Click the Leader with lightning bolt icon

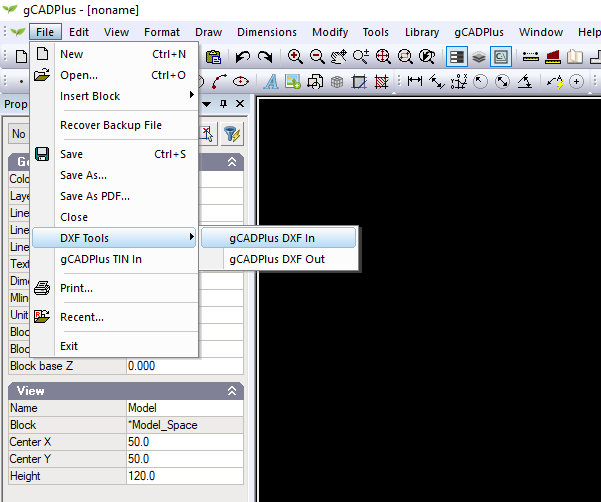click(555, 81)
